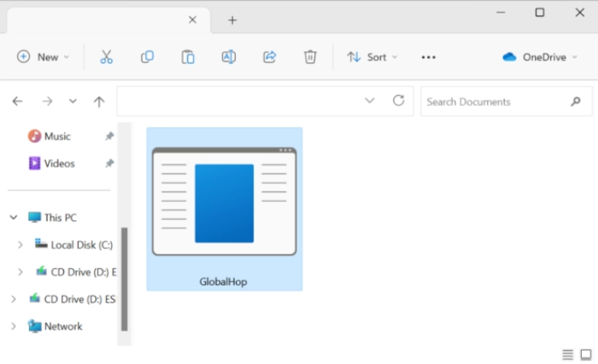Screen dimensions: 598x364
Task: Click the Share icon in toolbar
Action: pyautogui.click(x=269, y=57)
